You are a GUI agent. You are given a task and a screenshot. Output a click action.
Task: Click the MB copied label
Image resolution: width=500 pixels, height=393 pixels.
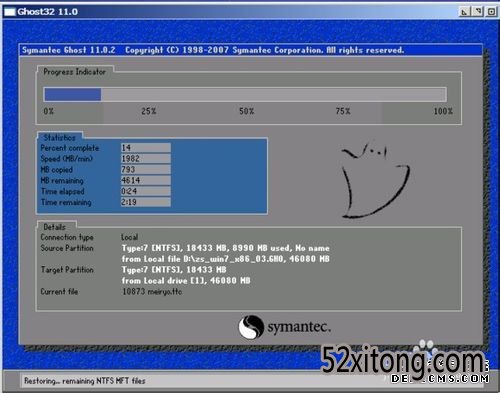[x=57, y=170]
